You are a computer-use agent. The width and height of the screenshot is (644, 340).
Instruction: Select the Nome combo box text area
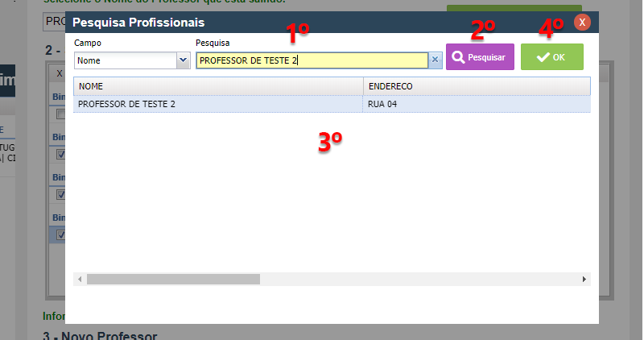tap(126, 60)
